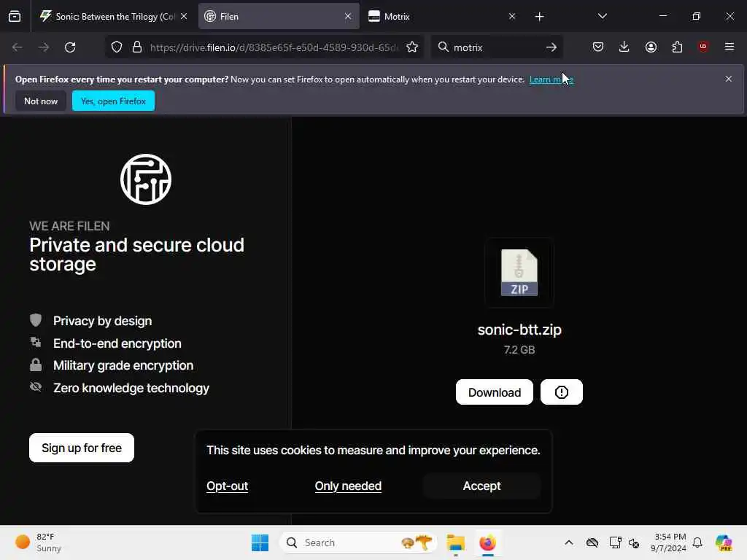The image size is (747, 560).
Task: Expand the list all tabs chevron
Action: 602,16
